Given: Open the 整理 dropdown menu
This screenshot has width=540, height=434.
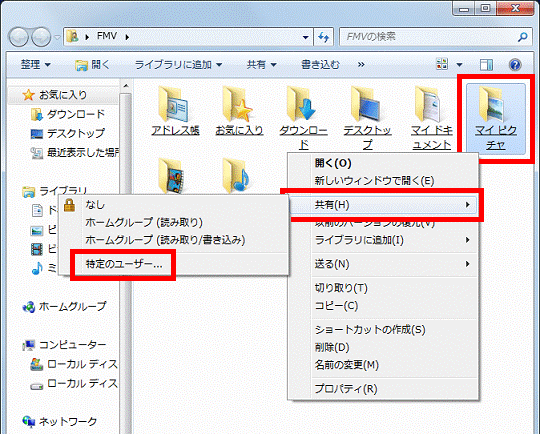Looking at the screenshot, I should tap(36, 64).
